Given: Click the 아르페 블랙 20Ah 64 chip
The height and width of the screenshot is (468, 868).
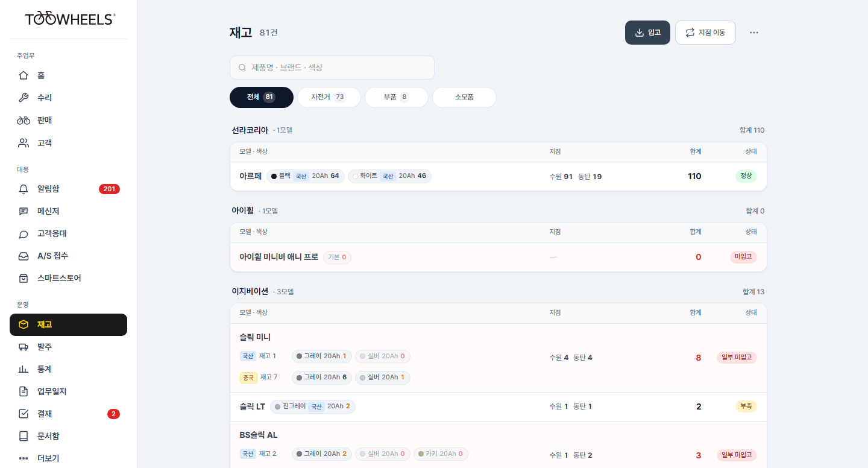Looking at the screenshot, I should pyautogui.click(x=306, y=176).
